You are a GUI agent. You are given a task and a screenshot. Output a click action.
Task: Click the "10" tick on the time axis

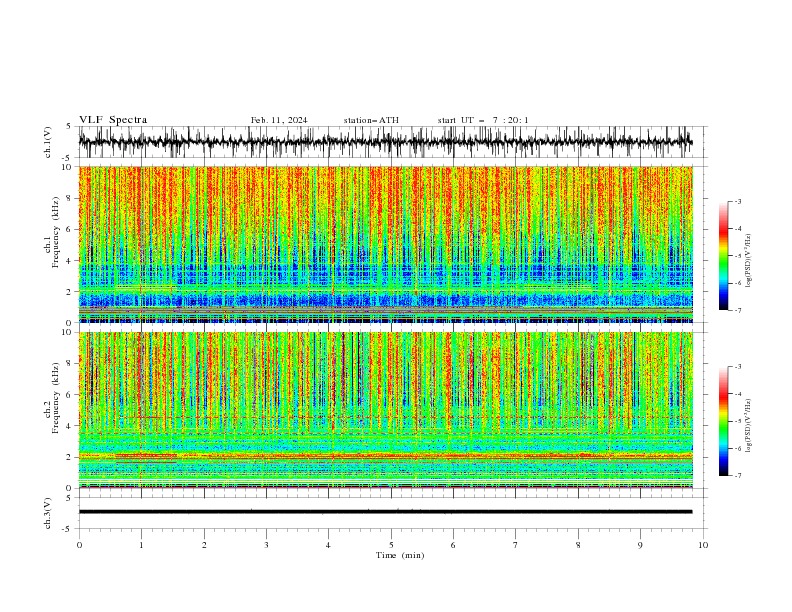tap(703, 545)
